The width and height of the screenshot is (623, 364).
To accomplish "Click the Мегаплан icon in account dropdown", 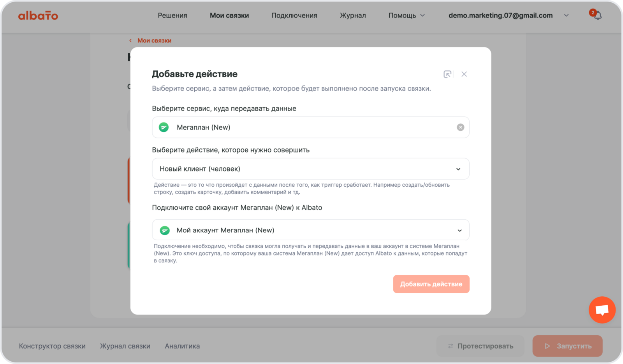I will coord(165,230).
